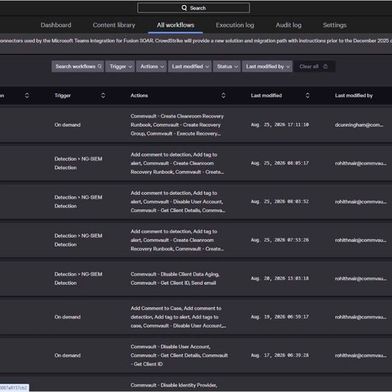The height and width of the screenshot is (392, 392).
Task: Click the dcunningham@com... modifier cell
Action: click(359, 125)
